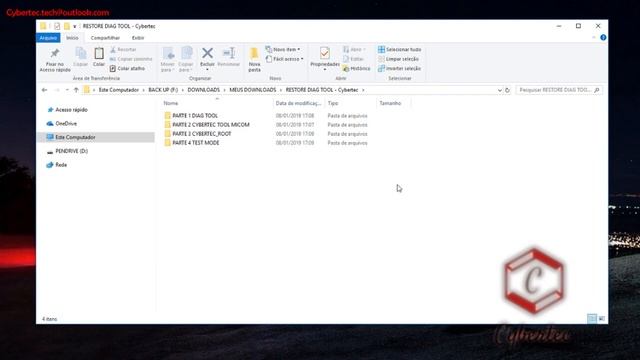
Task: Click the folder icon in title bar
Action: (43, 26)
